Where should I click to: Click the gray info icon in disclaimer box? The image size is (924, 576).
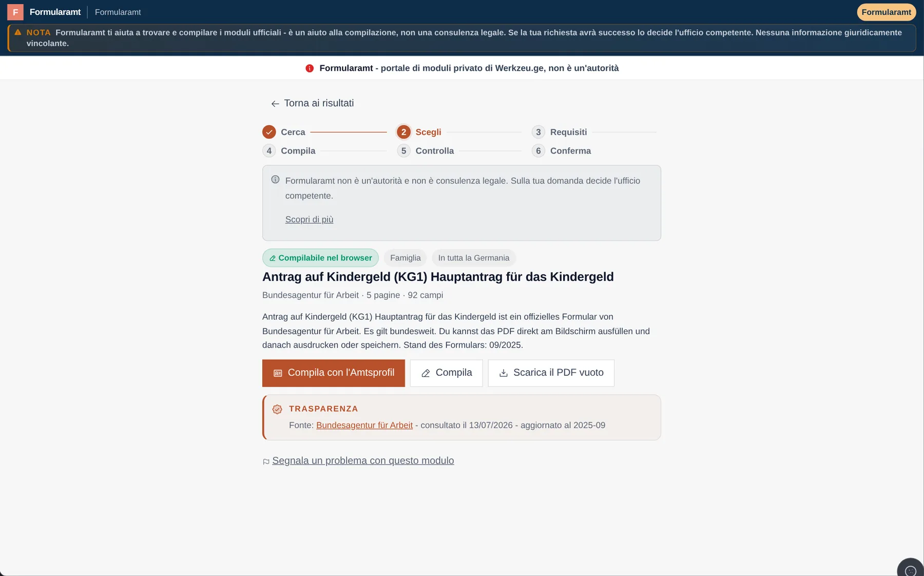tap(275, 180)
